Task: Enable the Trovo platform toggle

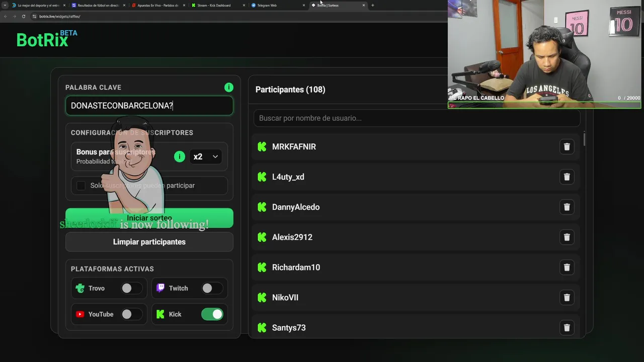Action: tap(131, 288)
